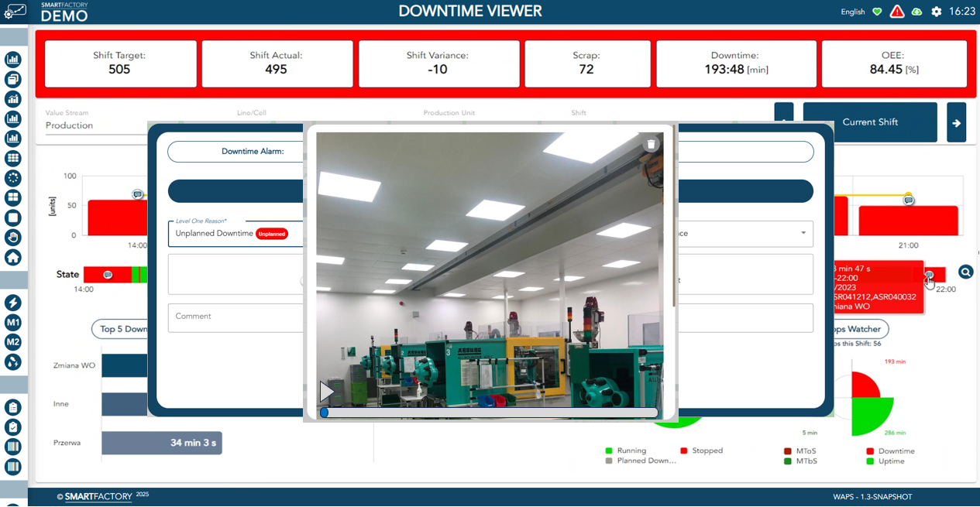Screen dimensions: 980x507
Task: Play the factory floor video
Action: [x=327, y=392]
